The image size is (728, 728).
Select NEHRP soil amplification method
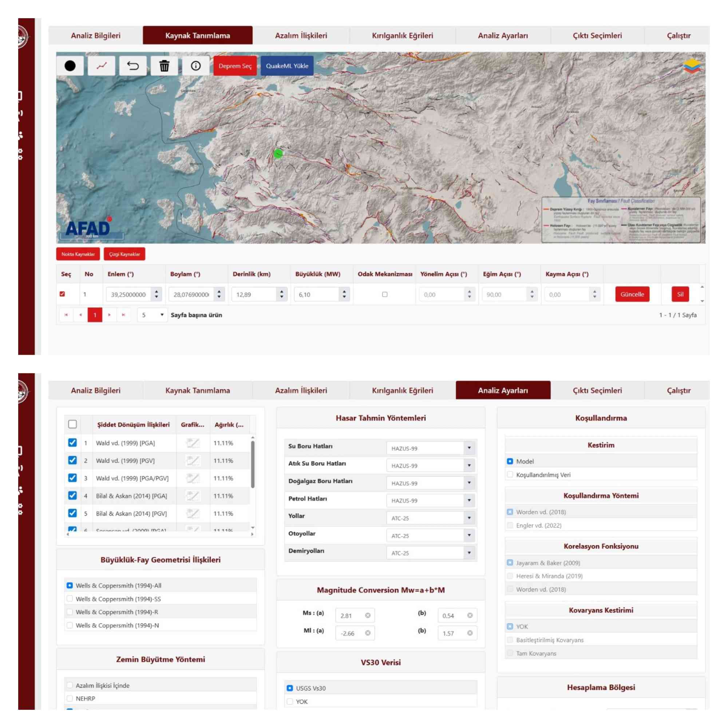click(x=70, y=698)
